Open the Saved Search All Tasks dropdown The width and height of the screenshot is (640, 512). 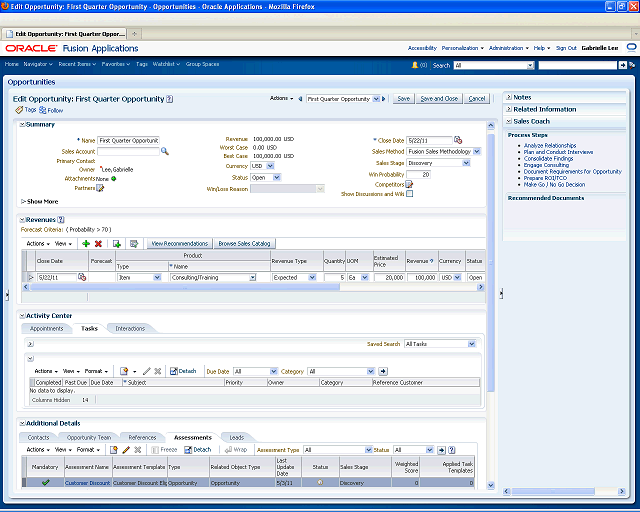point(472,344)
